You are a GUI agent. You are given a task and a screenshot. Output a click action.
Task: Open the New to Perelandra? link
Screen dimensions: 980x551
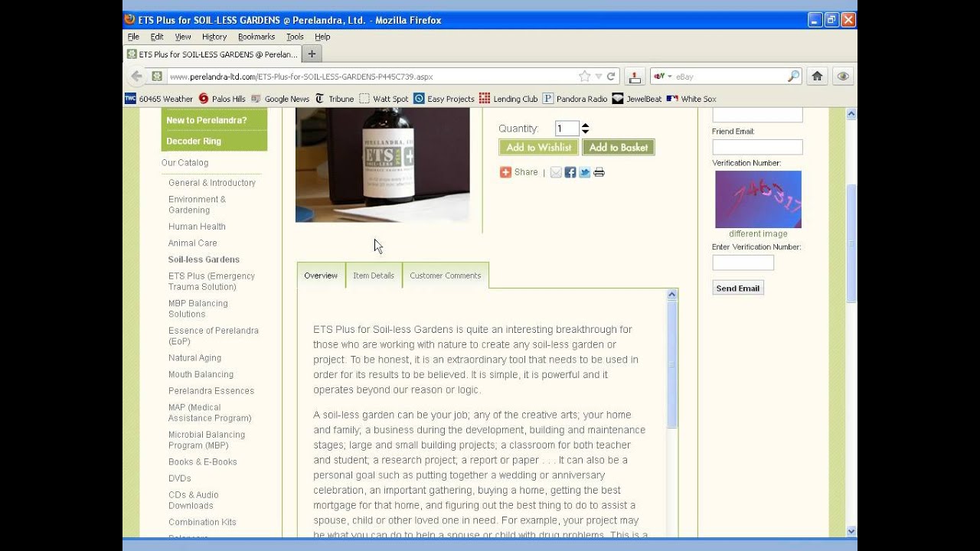207,120
